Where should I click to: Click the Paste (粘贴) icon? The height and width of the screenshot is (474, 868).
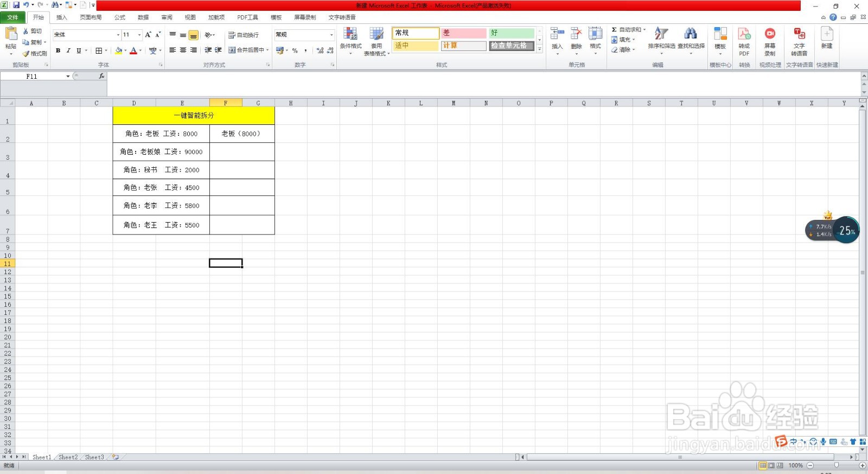point(11,34)
